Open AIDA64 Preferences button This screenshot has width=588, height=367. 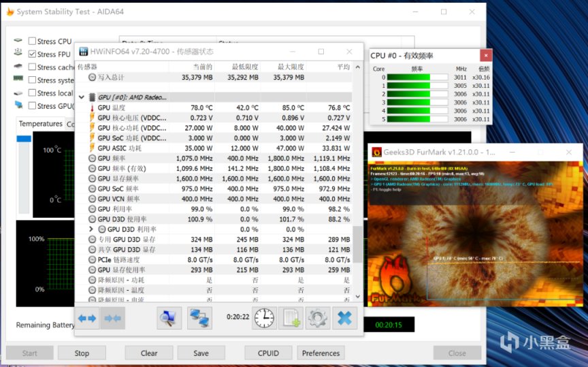coord(321,353)
